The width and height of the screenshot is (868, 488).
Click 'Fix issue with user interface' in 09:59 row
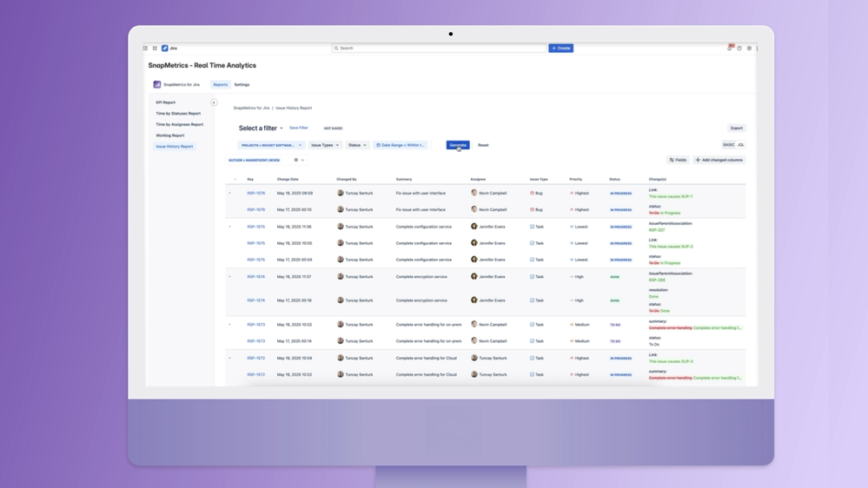click(421, 193)
